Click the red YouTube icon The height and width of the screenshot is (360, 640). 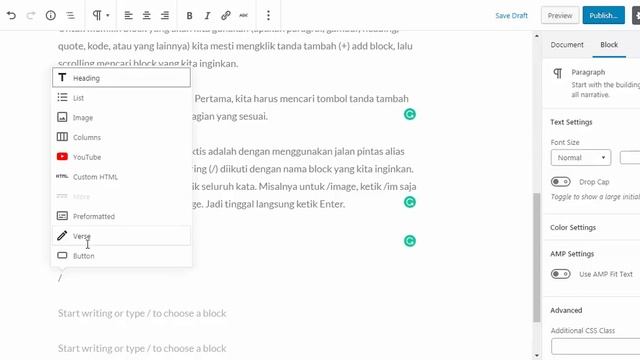click(x=62, y=156)
